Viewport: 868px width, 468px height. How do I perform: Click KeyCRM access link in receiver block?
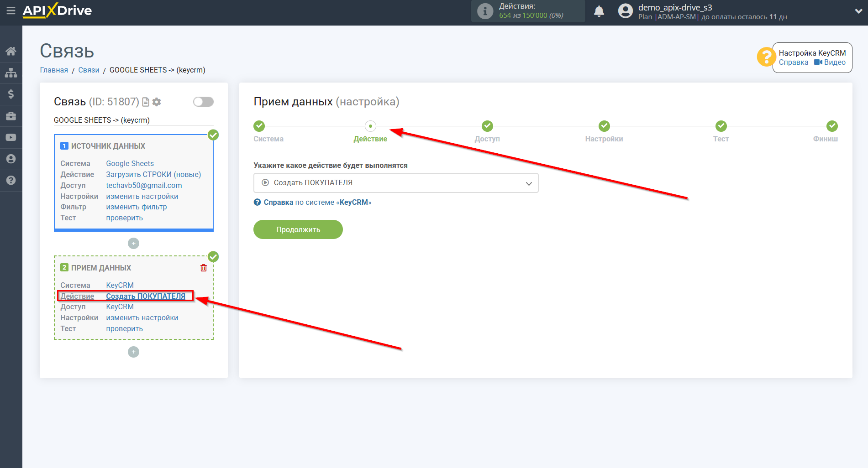pyautogui.click(x=120, y=307)
